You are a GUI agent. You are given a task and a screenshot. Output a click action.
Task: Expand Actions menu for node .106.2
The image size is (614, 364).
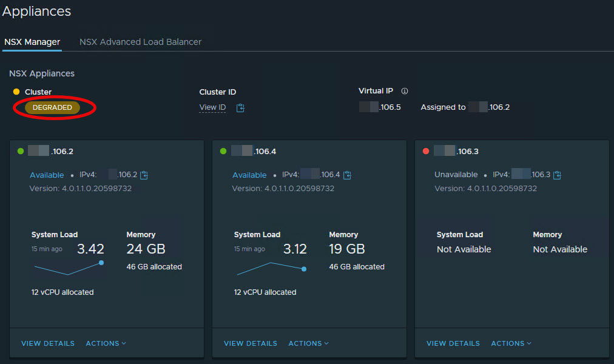tap(106, 343)
